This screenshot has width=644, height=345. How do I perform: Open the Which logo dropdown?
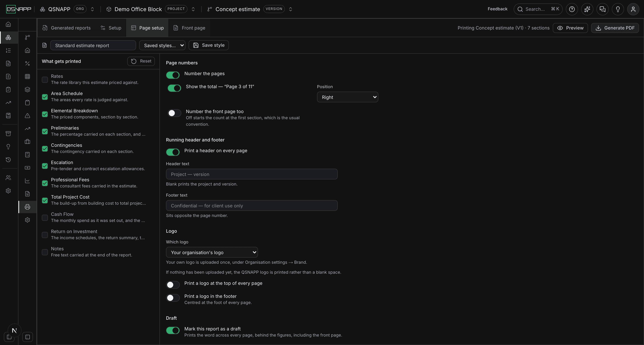[212, 252]
